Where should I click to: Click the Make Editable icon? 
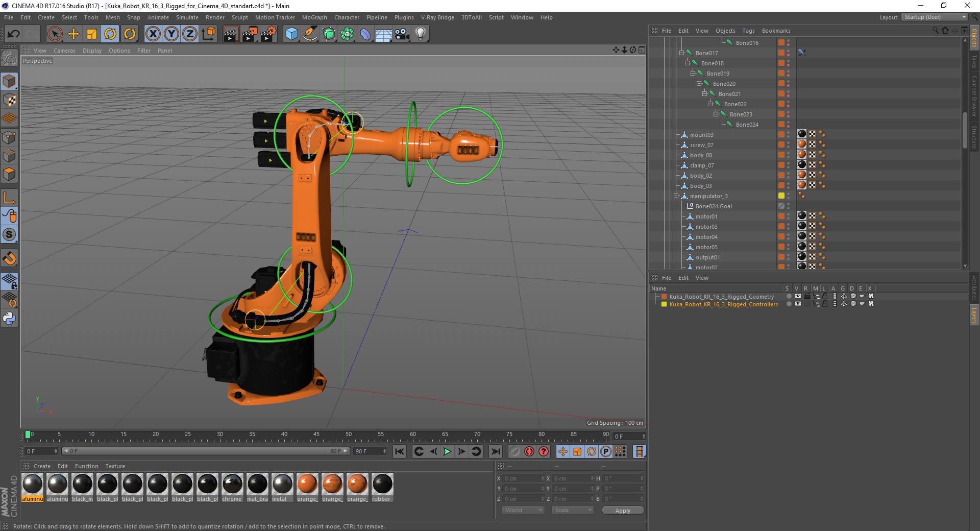click(9, 58)
